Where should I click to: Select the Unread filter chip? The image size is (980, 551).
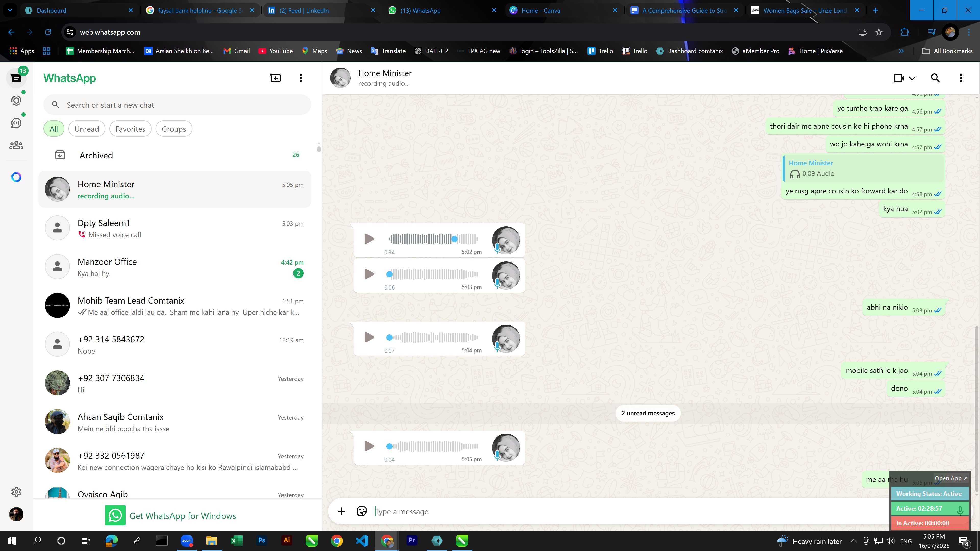[87, 129]
